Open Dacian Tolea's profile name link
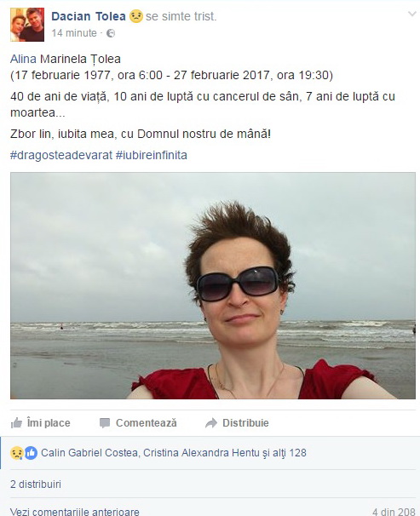Viewport: 420px width, 516px height. (89, 16)
